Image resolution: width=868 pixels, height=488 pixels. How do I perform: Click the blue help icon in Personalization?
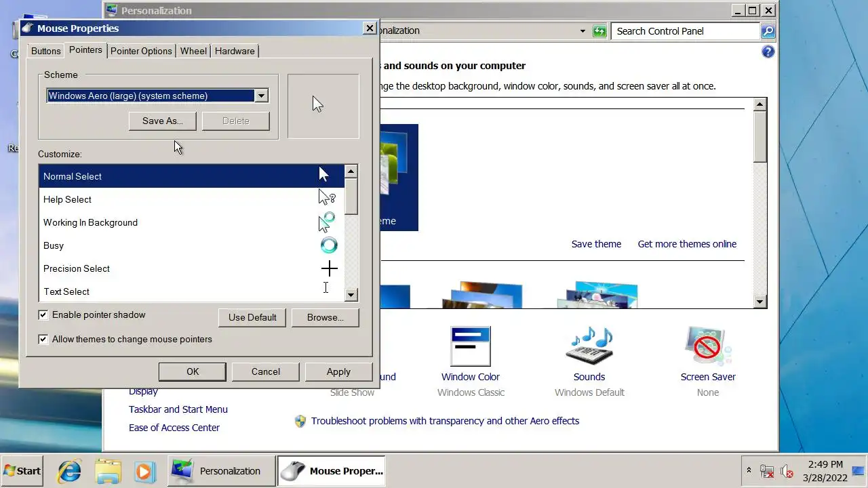click(768, 52)
